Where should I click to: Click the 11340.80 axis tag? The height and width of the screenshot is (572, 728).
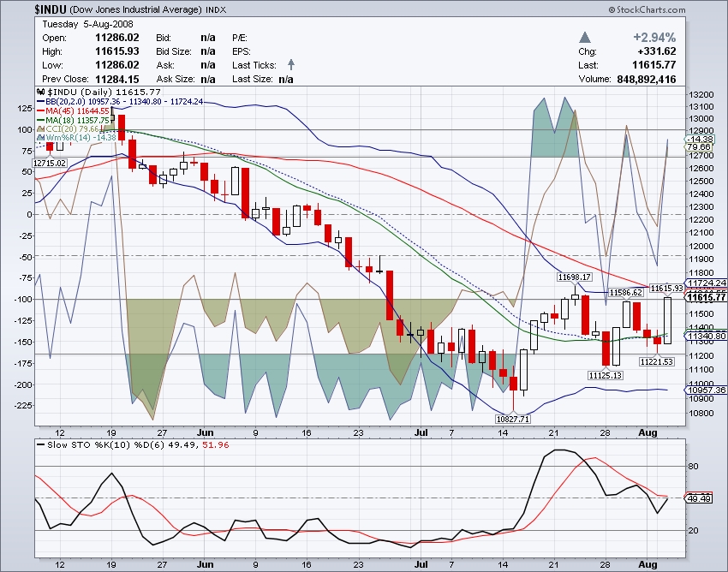(x=707, y=337)
